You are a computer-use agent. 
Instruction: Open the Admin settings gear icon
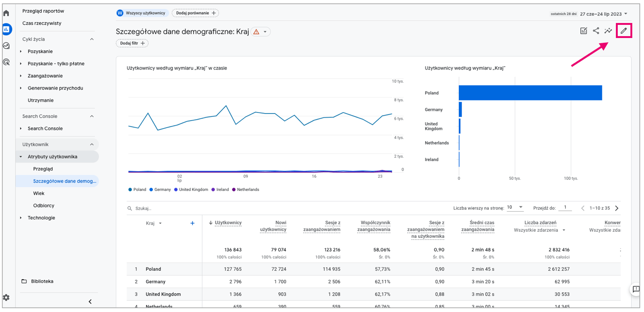coord(6,297)
